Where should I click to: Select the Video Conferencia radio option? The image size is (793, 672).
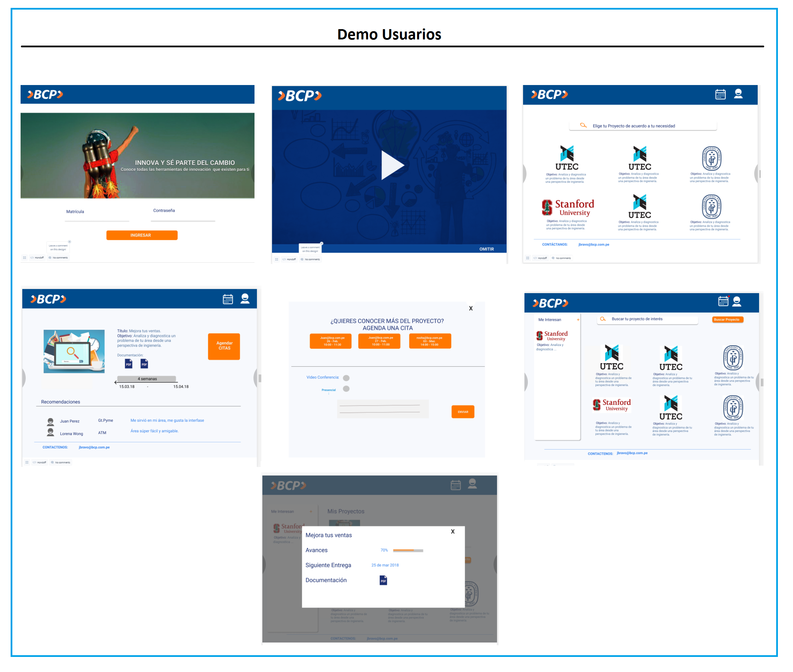tap(346, 378)
